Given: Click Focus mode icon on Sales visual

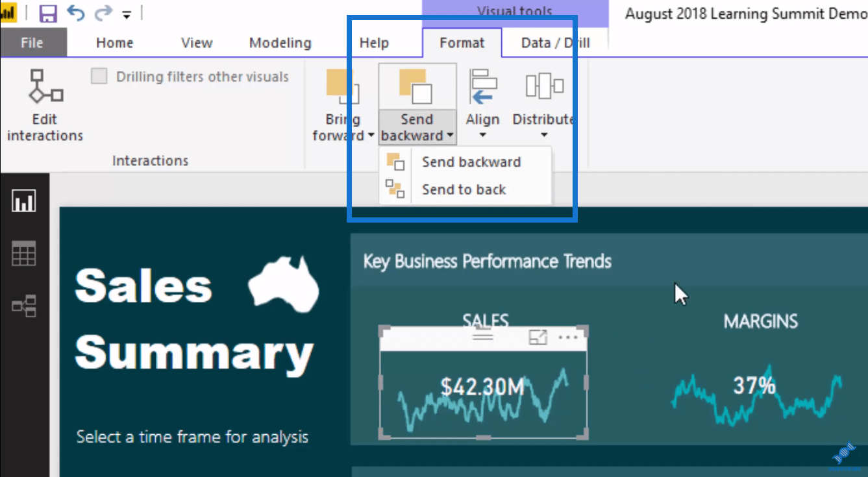Looking at the screenshot, I should tap(538, 337).
